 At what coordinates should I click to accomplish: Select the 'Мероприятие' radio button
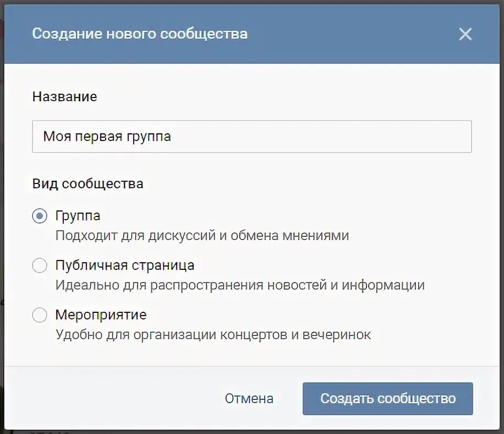(40, 315)
